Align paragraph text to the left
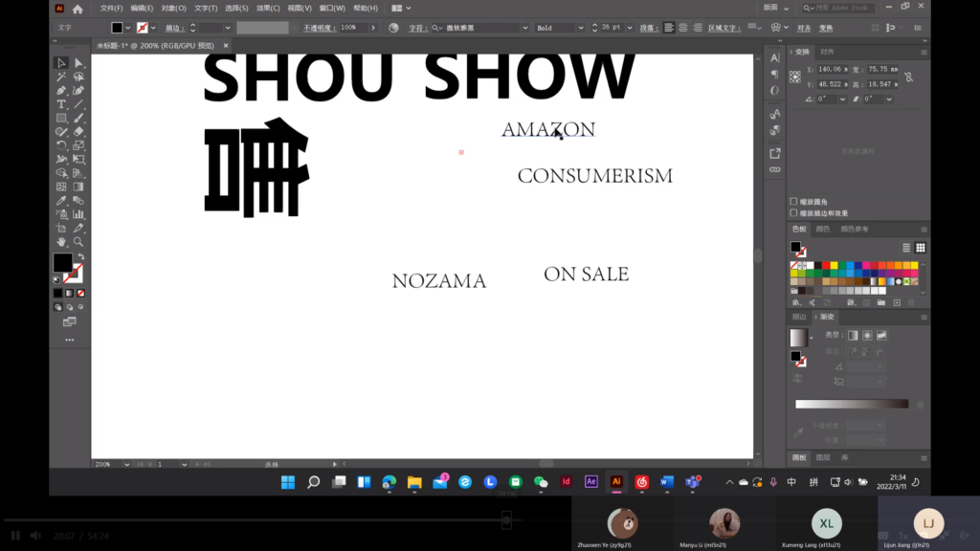The width and height of the screenshot is (980, 551). tap(669, 28)
